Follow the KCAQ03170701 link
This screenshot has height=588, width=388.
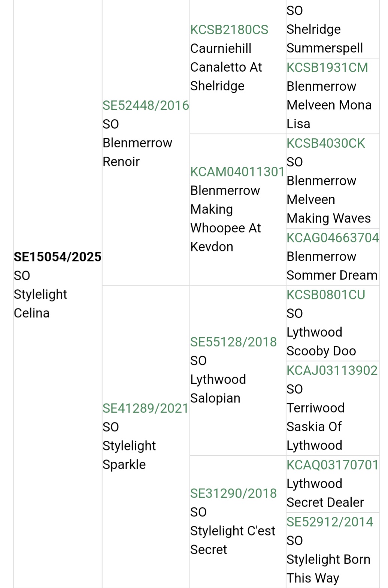coord(333,465)
